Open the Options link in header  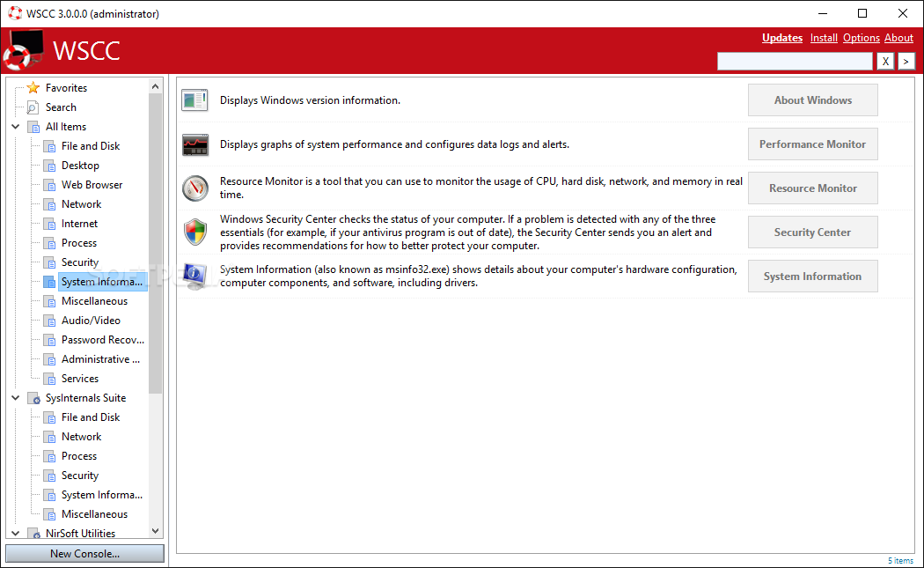(x=861, y=38)
